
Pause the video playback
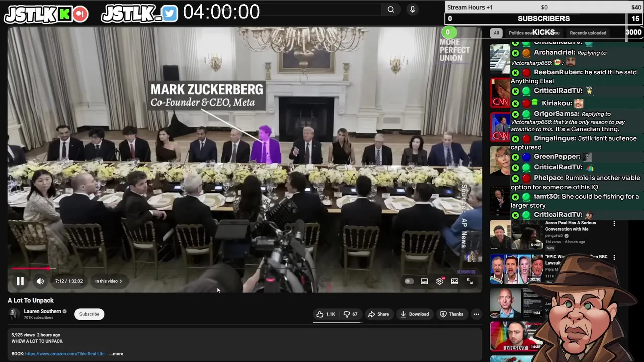pos(20,281)
